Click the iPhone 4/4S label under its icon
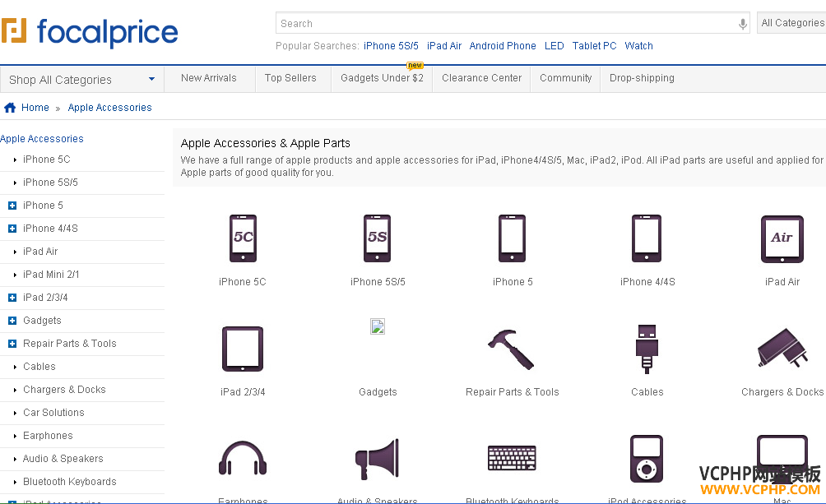 tap(647, 282)
